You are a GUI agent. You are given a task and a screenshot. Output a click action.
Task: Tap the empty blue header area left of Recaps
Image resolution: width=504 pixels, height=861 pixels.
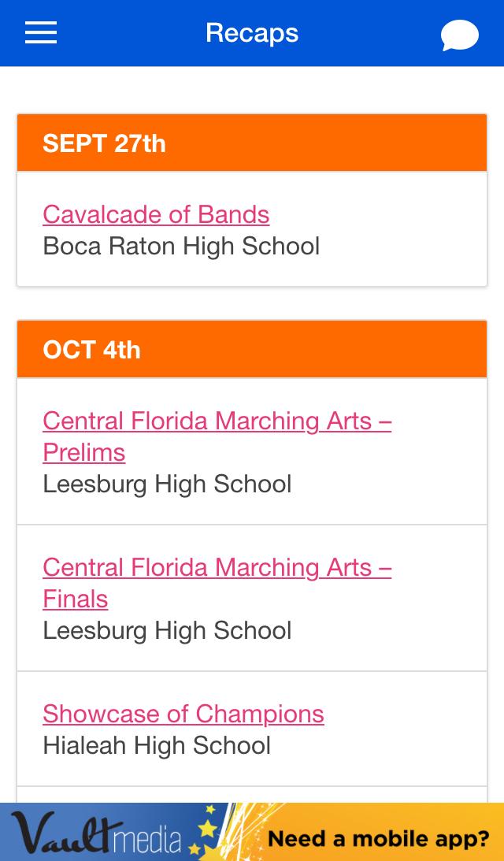[x=126, y=33]
